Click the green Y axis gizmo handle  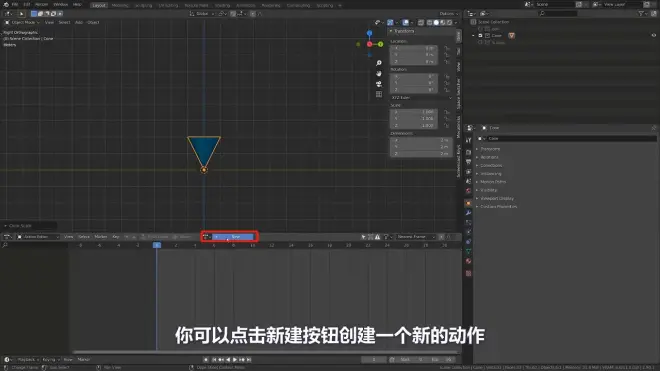(x=381, y=44)
